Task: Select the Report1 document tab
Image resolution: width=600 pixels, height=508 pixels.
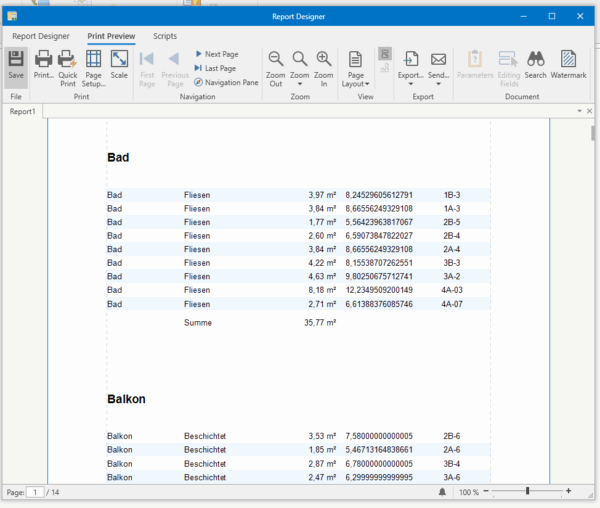Action: point(23,111)
